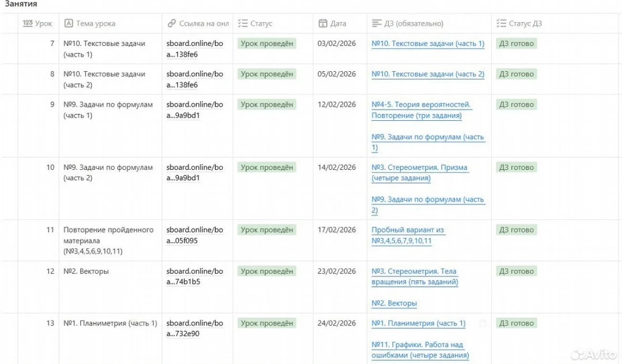
Task: Click the calendar icon in the Дата header
Action: point(323,23)
